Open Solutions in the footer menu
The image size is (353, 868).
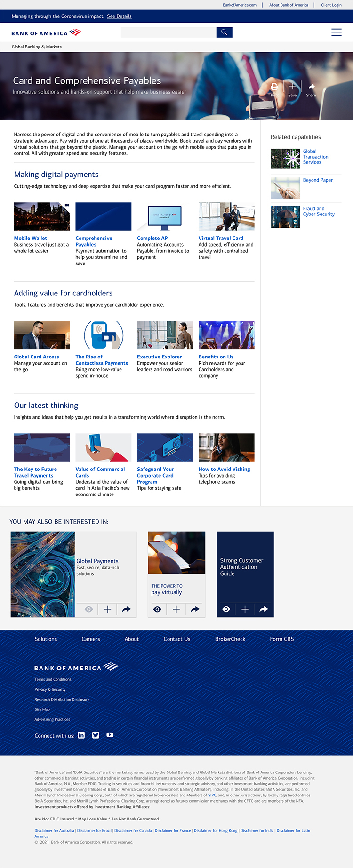point(46,639)
